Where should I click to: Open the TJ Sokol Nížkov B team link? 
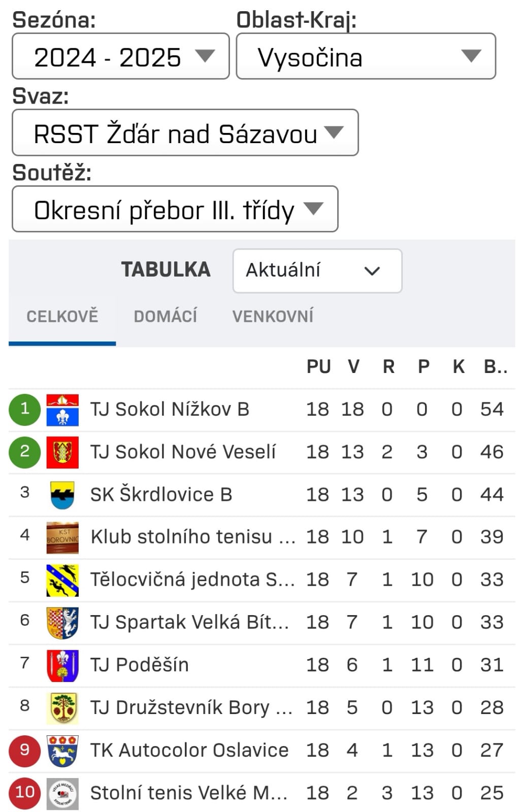tap(170, 410)
